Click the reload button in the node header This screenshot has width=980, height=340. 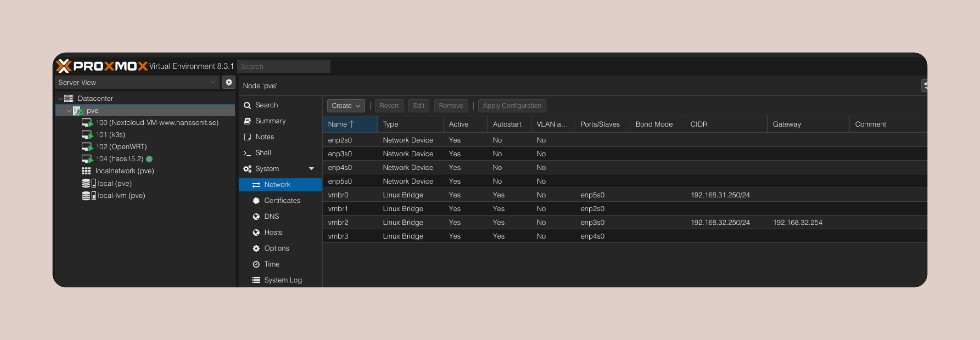point(925,86)
